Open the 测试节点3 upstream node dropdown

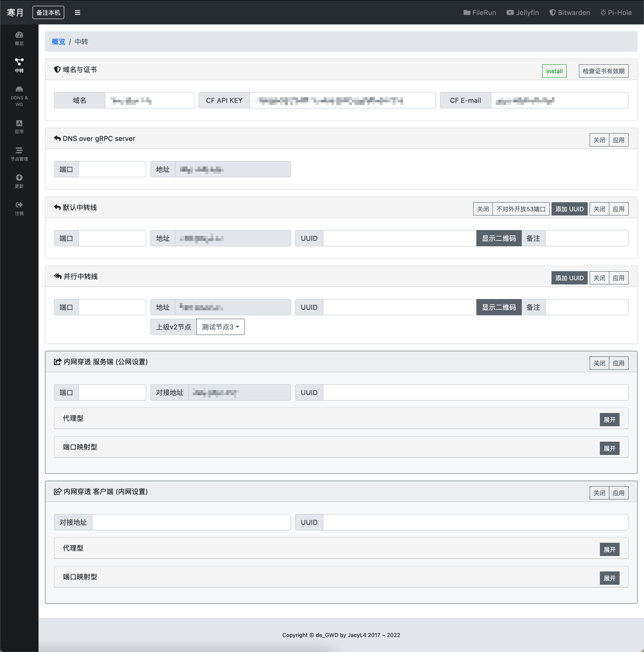click(220, 327)
